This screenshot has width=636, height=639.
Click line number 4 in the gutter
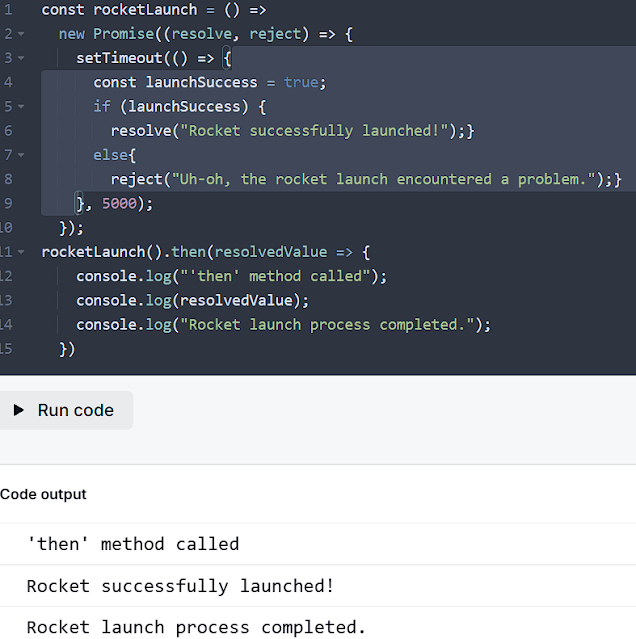click(8, 82)
